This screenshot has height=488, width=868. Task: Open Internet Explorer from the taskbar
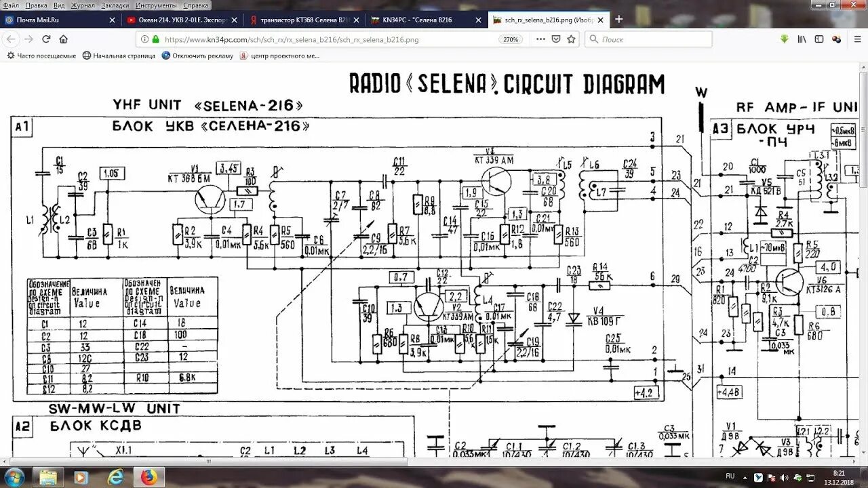[115, 477]
